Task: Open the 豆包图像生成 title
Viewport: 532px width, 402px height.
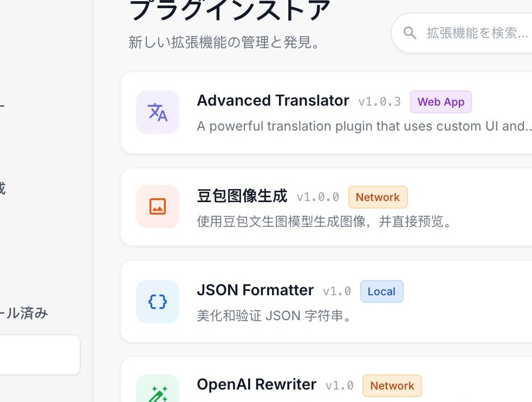Action: [x=242, y=196]
